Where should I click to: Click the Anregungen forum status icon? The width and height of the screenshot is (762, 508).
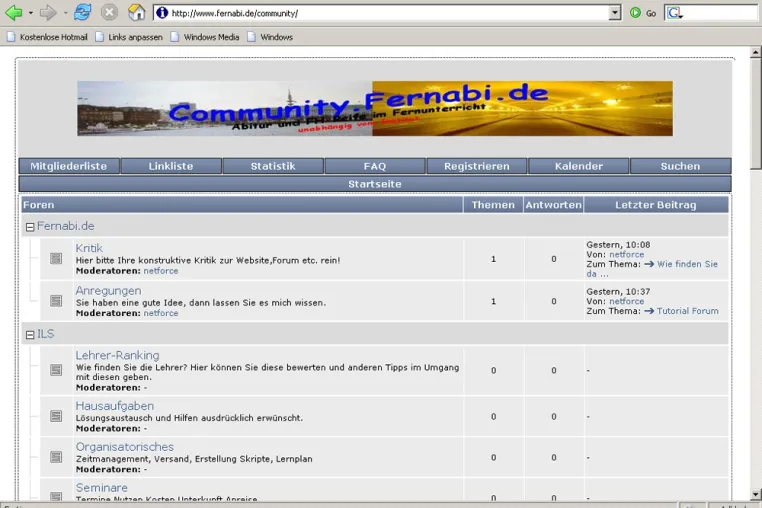(56, 301)
